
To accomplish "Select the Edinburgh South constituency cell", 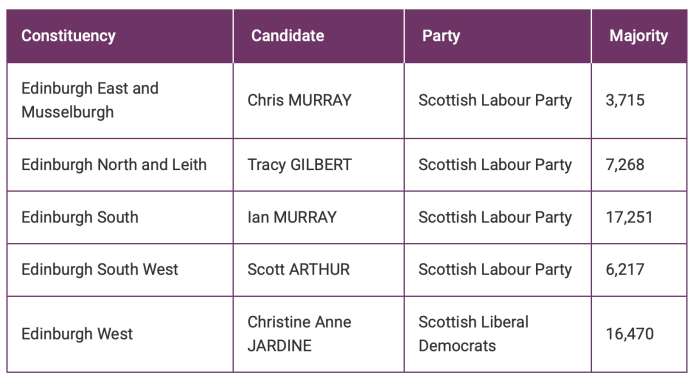I will (x=120, y=217).
